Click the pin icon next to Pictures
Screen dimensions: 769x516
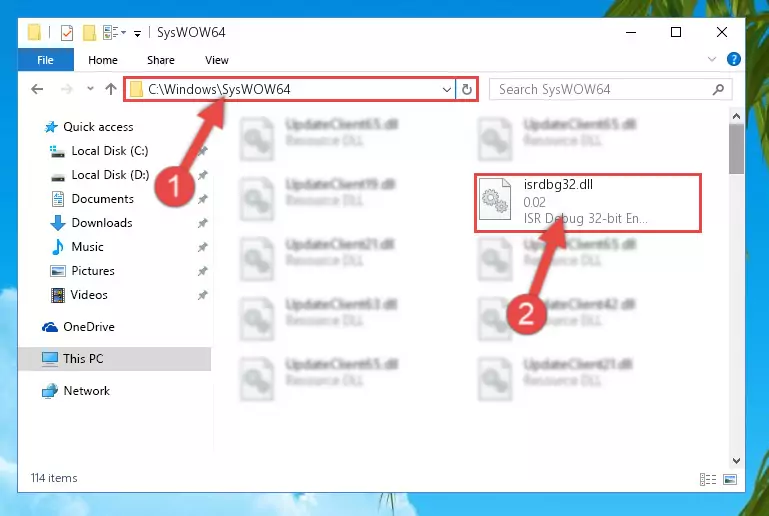(x=203, y=271)
